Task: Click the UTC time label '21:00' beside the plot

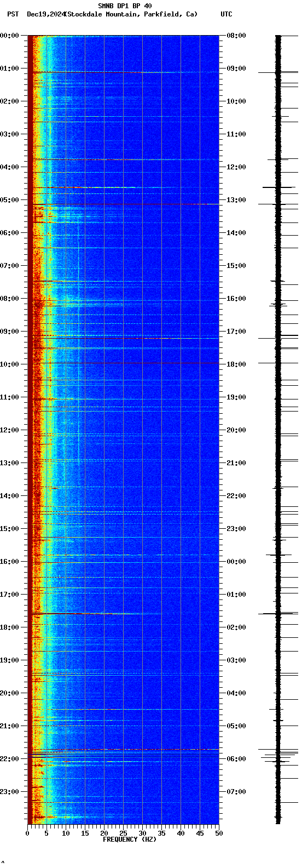Action: click(x=236, y=463)
